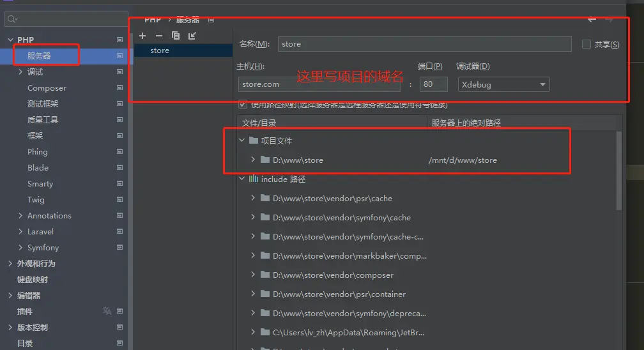Expand the vendor\psr\cache folder row
This screenshot has height=350, width=644.
coord(253,198)
